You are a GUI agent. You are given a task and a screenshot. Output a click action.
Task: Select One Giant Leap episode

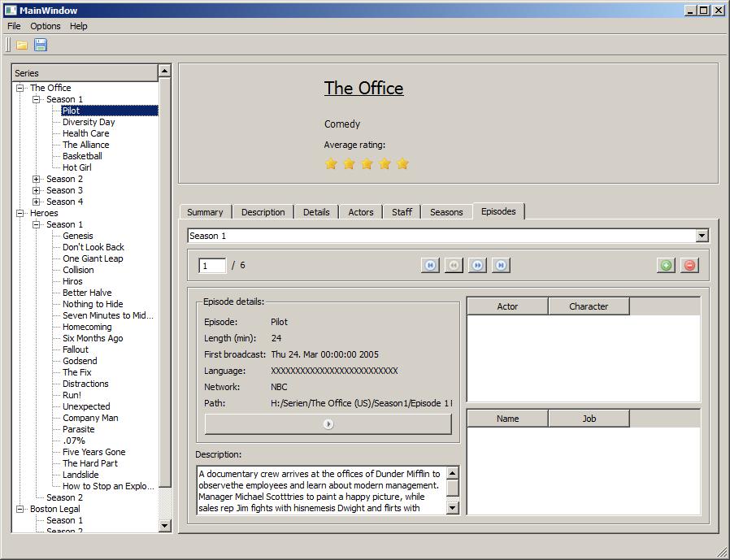[93, 258]
